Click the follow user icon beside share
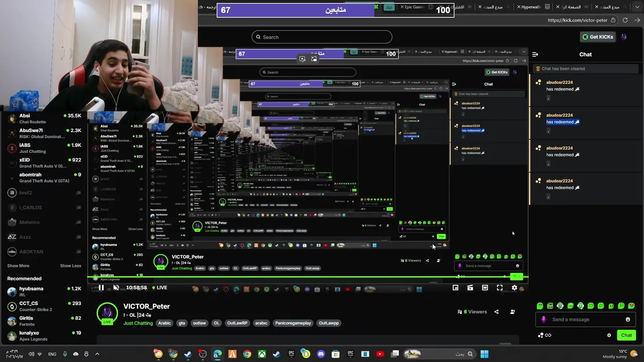Screen dimensions: 644x362 tap(512, 312)
